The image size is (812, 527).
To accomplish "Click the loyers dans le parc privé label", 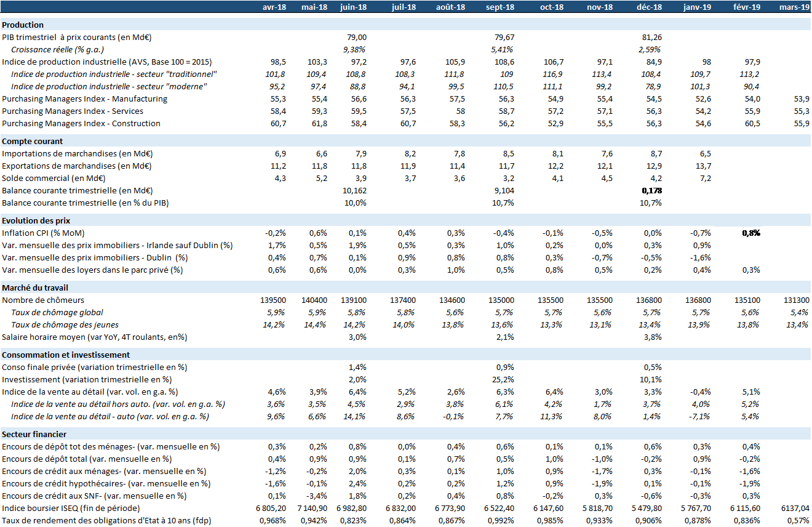I will 93,270.
